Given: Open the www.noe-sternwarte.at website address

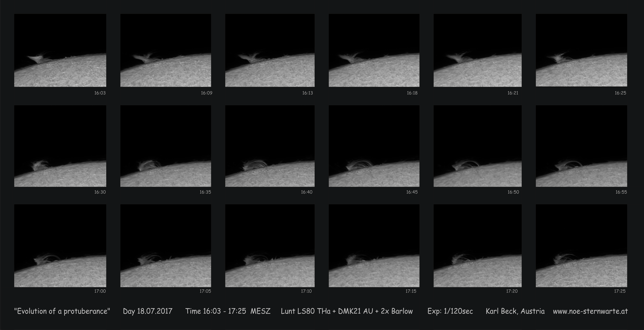Looking at the screenshot, I should pyautogui.click(x=590, y=311).
